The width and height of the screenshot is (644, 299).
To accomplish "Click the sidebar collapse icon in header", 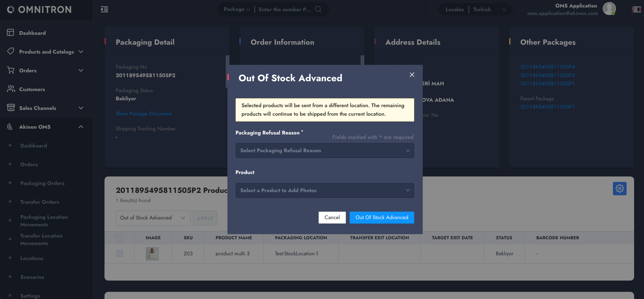I will pos(104,10).
